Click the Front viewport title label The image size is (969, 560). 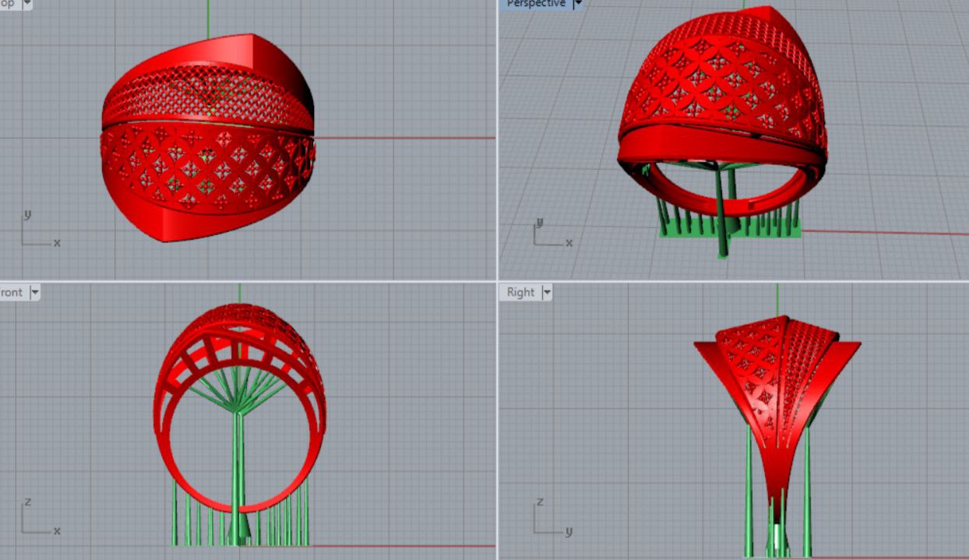coord(12,293)
